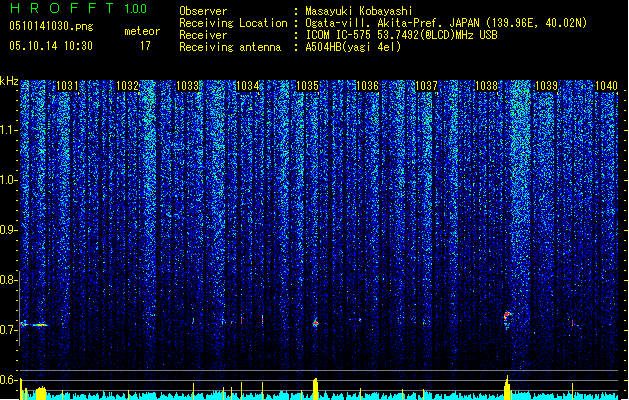This screenshot has width=629, height=400.
Task: Click the yellow power spike below 1038
Action: (x=507, y=388)
